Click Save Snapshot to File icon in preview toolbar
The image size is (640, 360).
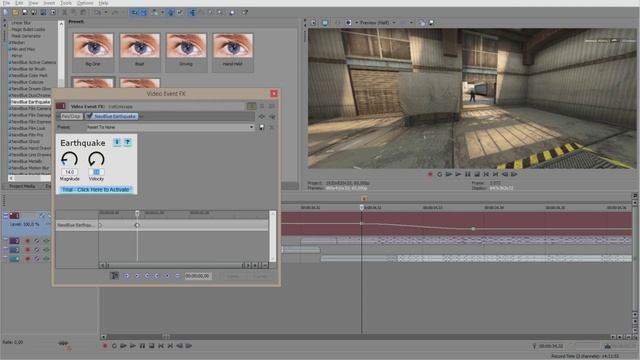431,23
